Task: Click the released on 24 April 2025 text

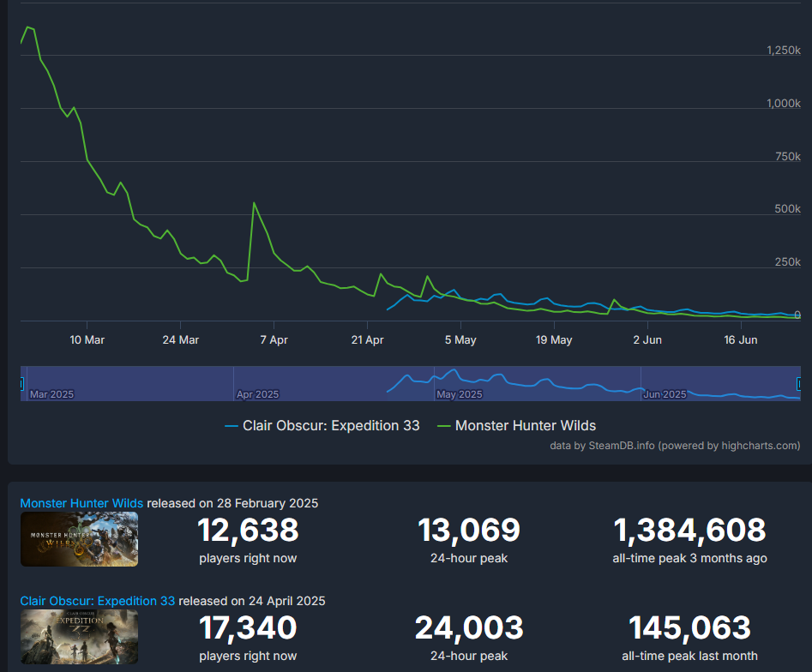Action: pos(252,601)
